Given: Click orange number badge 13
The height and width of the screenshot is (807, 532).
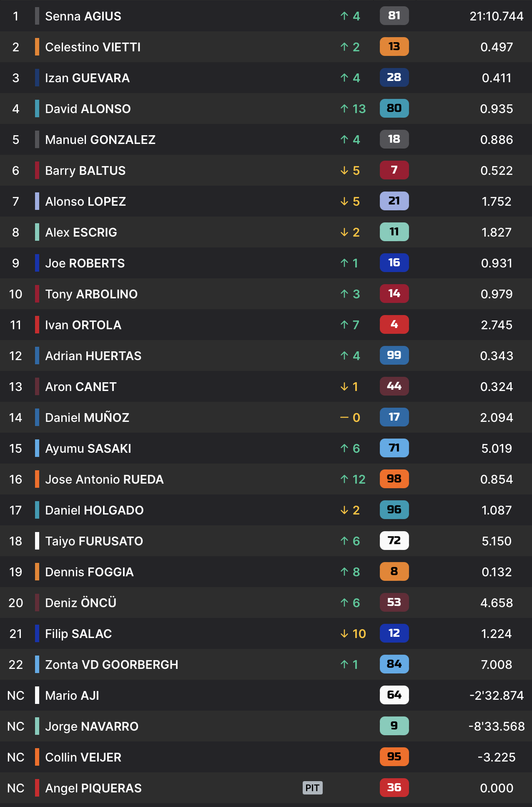Looking at the screenshot, I should [394, 47].
